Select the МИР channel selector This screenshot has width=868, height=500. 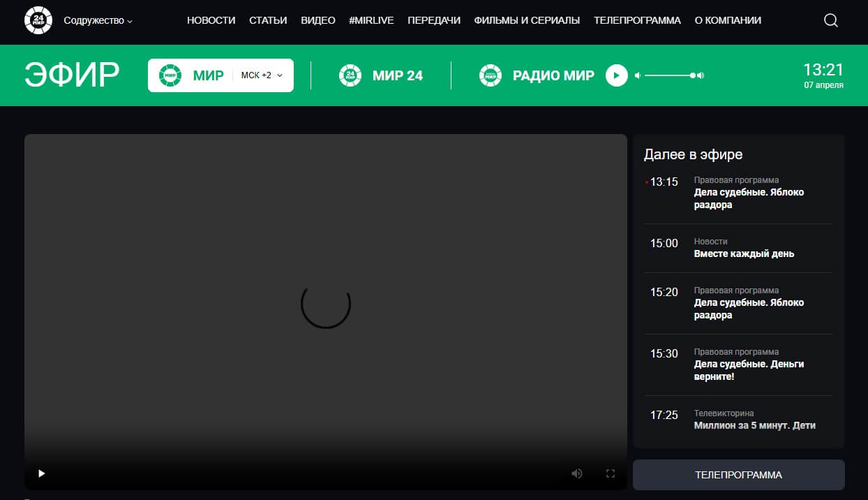tap(192, 75)
